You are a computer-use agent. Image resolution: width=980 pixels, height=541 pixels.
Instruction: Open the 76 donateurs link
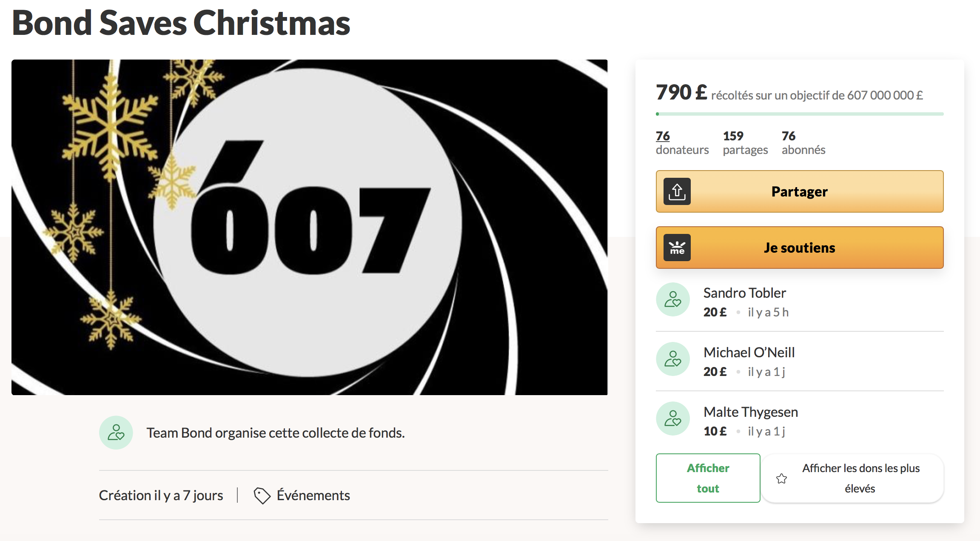click(682, 143)
